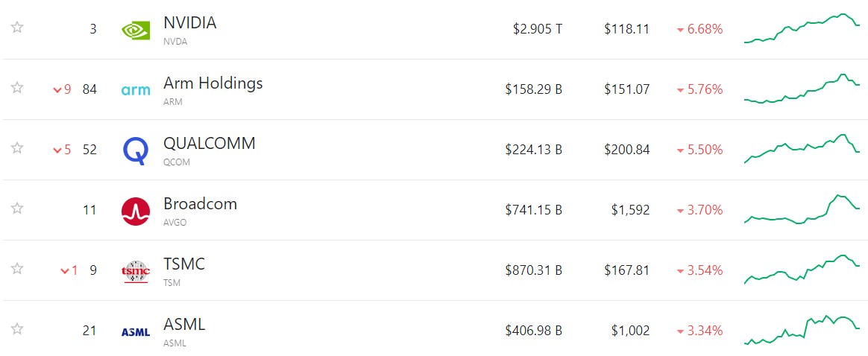
Task: Open the QUALCOMM company name link
Action: tap(210, 143)
